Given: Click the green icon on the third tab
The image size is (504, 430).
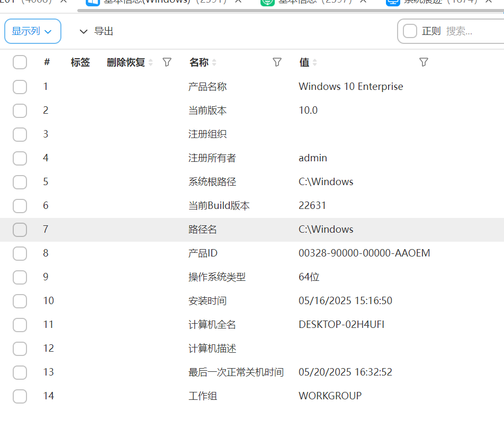Looking at the screenshot, I should point(267,2).
